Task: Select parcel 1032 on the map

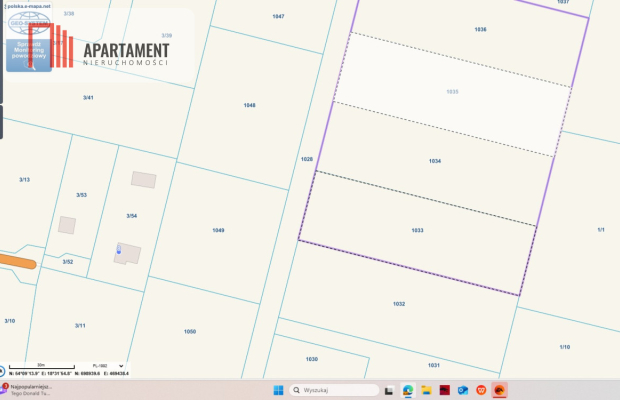Action: coord(399,303)
